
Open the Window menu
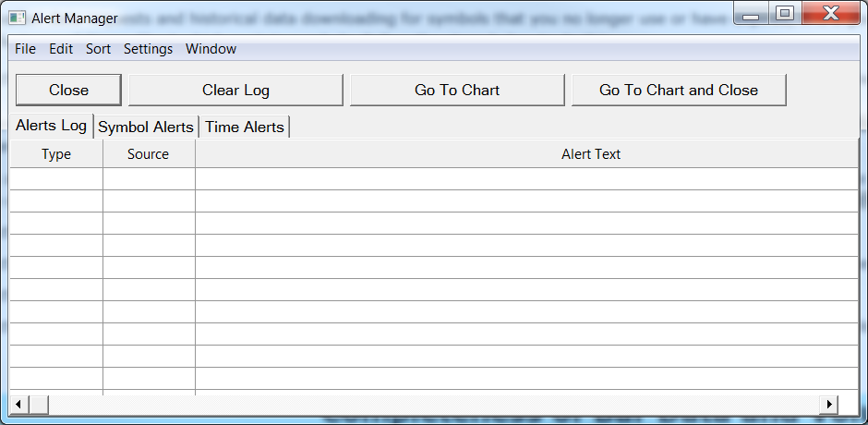point(211,49)
